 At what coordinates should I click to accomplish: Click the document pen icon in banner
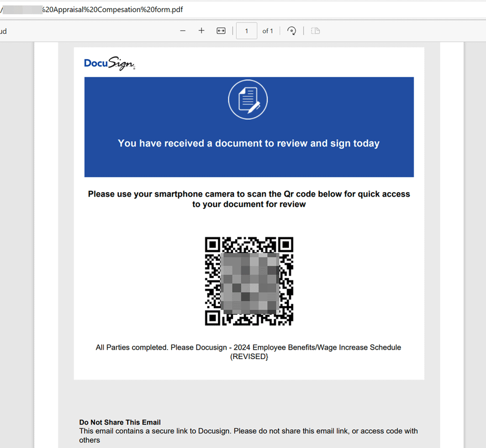click(248, 99)
